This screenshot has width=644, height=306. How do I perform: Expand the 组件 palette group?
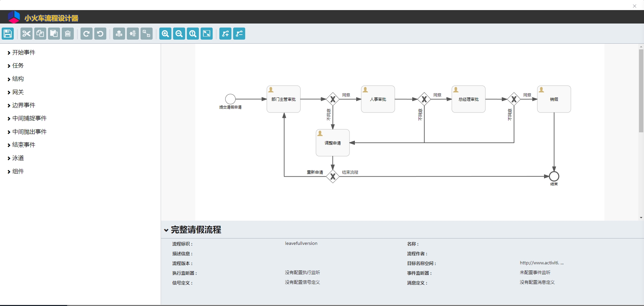pyautogui.click(x=15, y=171)
